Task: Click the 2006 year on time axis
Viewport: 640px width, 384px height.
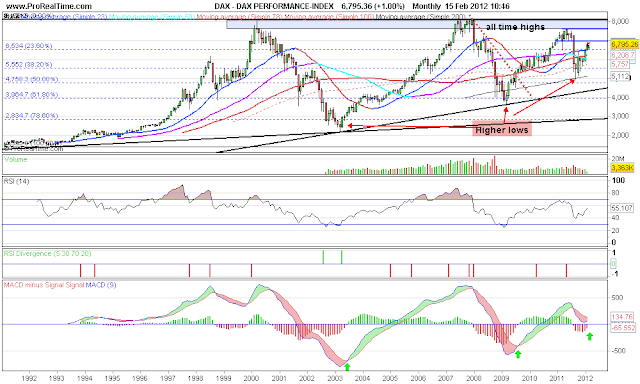Action: click(418, 378)
